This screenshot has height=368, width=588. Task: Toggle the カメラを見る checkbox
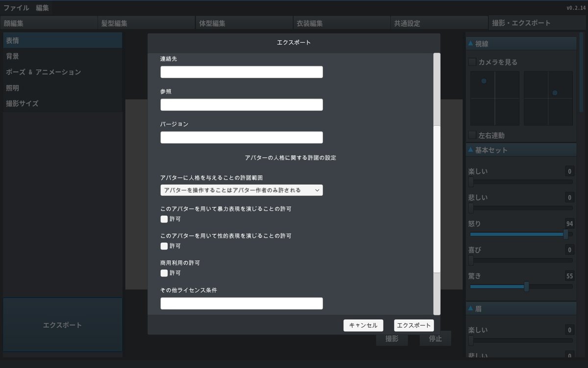[472, 62]
